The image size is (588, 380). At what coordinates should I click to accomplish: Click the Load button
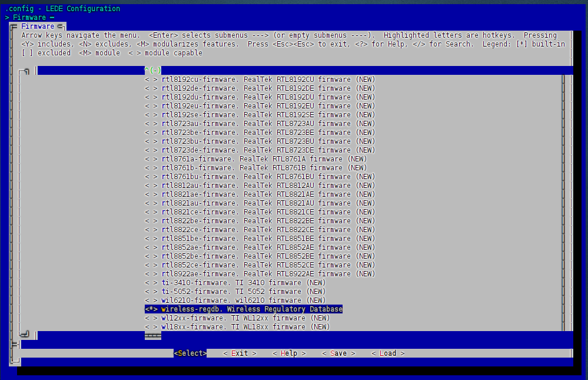388,353
